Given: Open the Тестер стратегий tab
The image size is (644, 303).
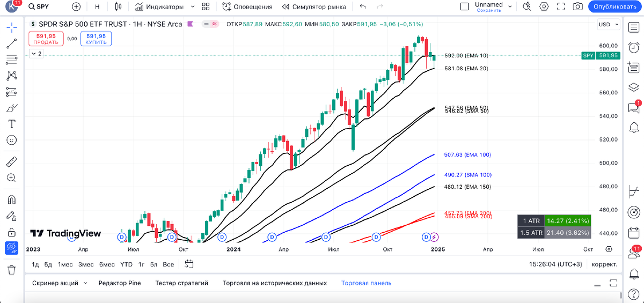Looking at the screenshot, I should pyautogui.click(x=181, y=283).
